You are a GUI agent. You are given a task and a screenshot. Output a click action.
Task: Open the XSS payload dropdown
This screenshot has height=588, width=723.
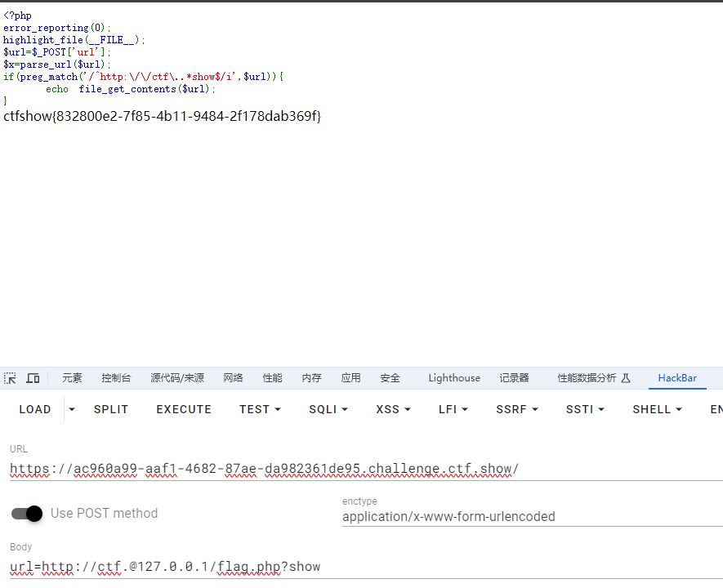point(393,409)
